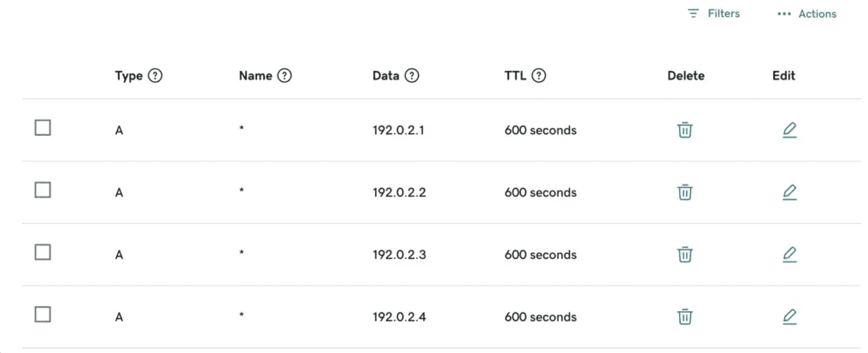Click pencil icon for 192.0.2.3 record
The width and height of the screenshot is (868, 353).
click(789, 255)
